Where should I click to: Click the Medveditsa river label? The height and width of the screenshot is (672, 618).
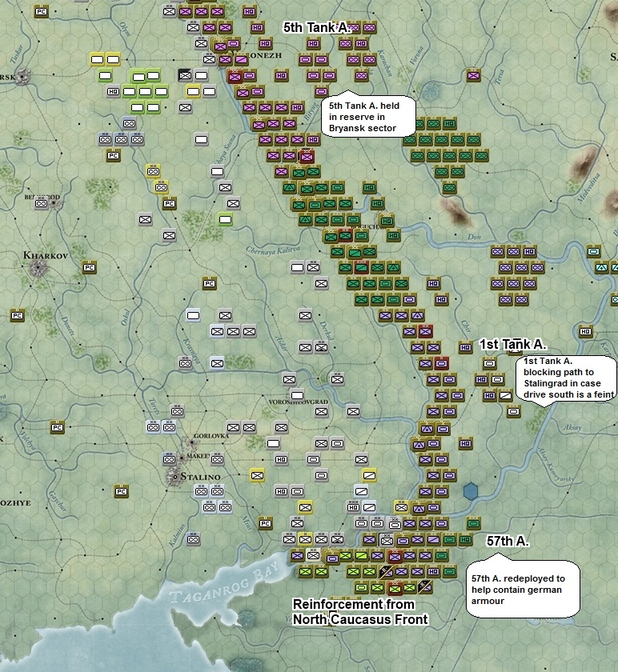(x=588, y=187)
